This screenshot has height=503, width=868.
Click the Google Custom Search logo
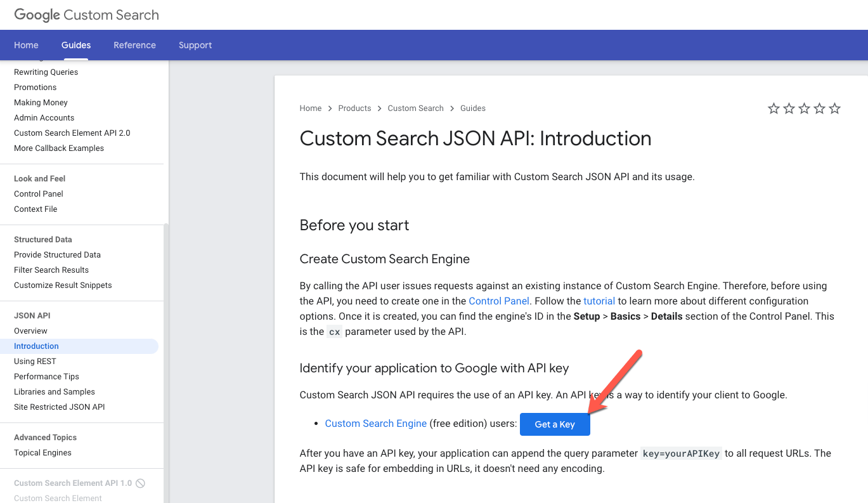pos(87,15)
